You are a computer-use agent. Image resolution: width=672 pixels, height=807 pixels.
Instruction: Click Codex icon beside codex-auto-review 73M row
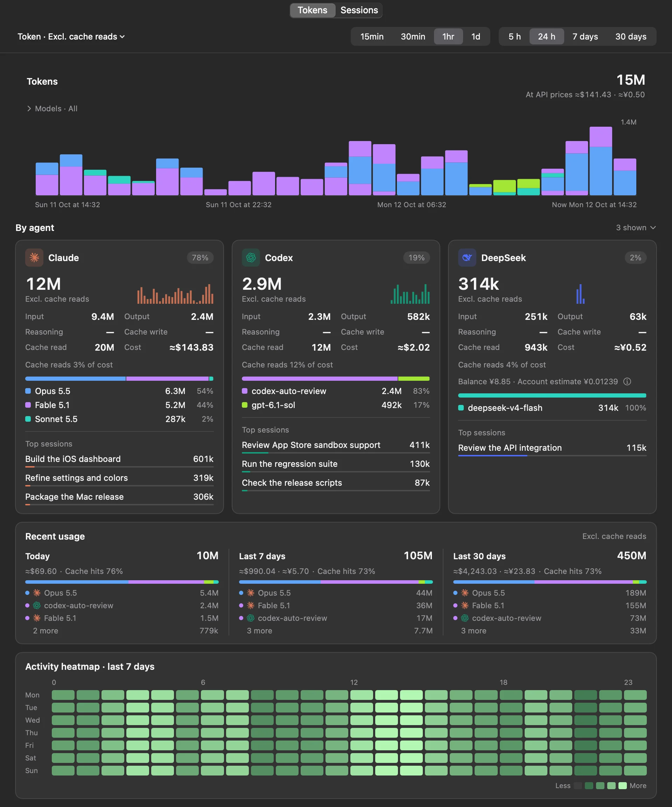coord(465,618)
